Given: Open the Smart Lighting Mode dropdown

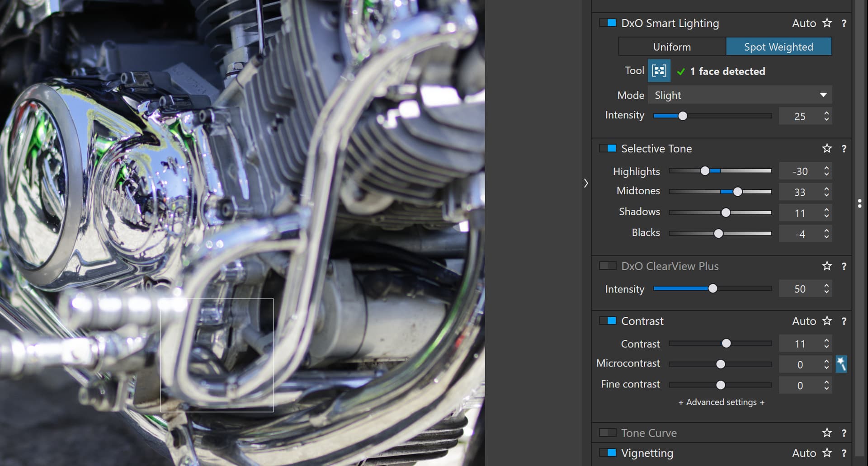Looking at the screenshot, I should tap(740, 95).
